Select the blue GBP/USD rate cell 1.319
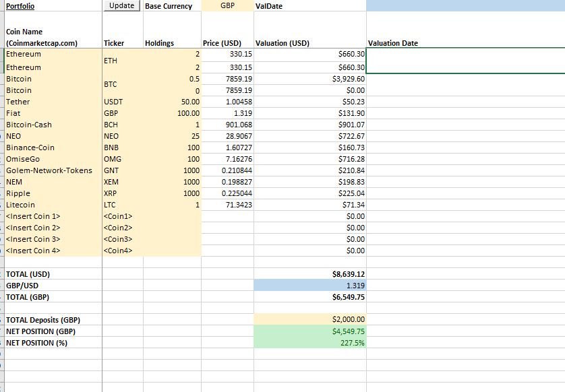Viewport: 565px width, 392px height. [310, 286]
